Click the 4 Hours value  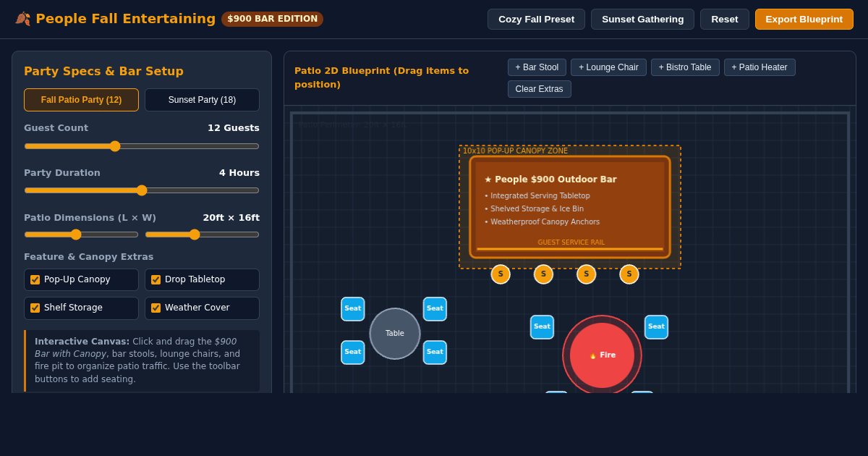tap(239, 173)
